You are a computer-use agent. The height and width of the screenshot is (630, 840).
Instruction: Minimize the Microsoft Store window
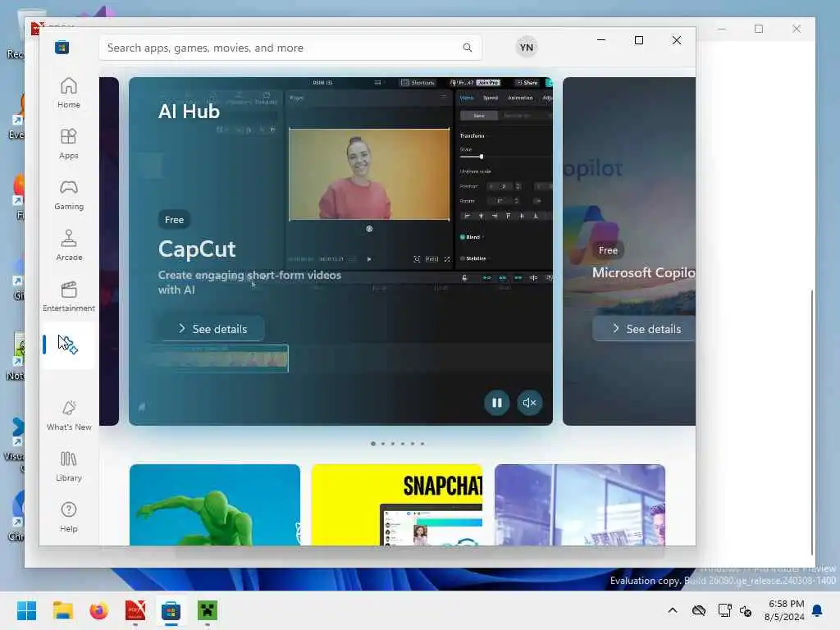click(x=601, y=40)
